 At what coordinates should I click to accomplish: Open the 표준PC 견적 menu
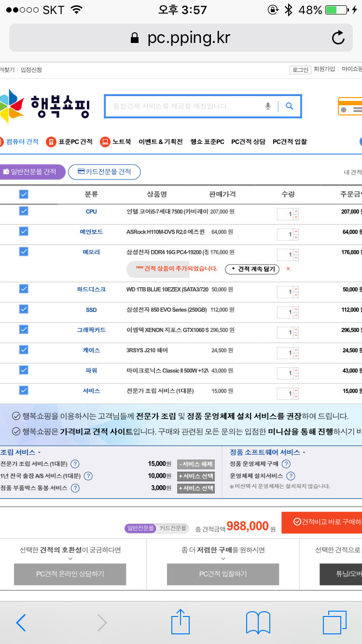point(70,142)
